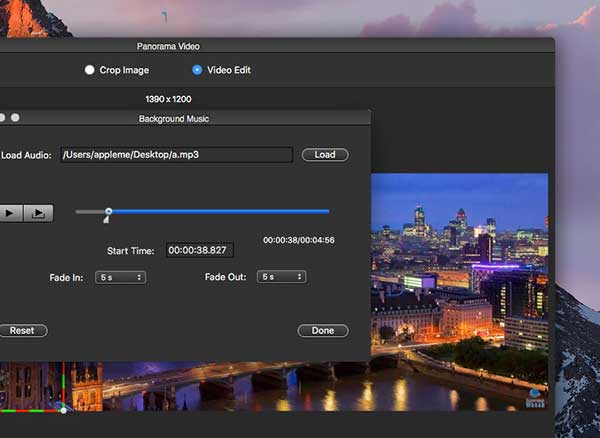Click the round audio slider handle

(x=109, y=211)
